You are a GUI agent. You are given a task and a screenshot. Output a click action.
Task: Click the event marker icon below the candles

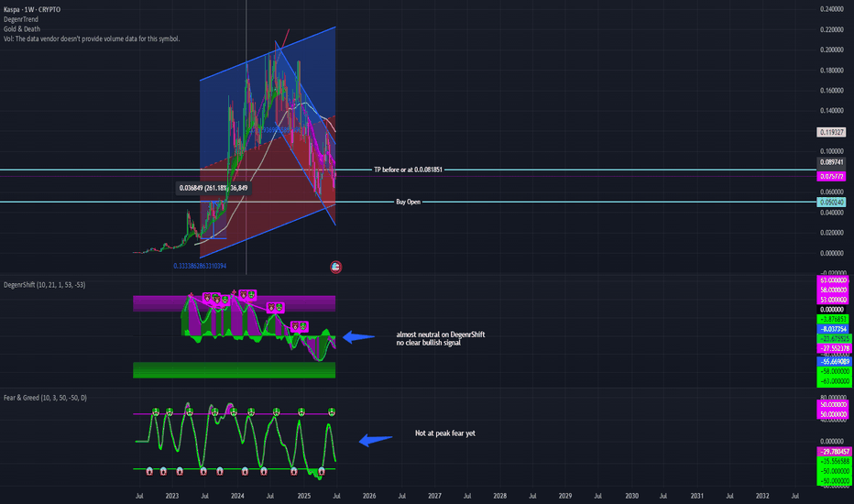(335, 266)
